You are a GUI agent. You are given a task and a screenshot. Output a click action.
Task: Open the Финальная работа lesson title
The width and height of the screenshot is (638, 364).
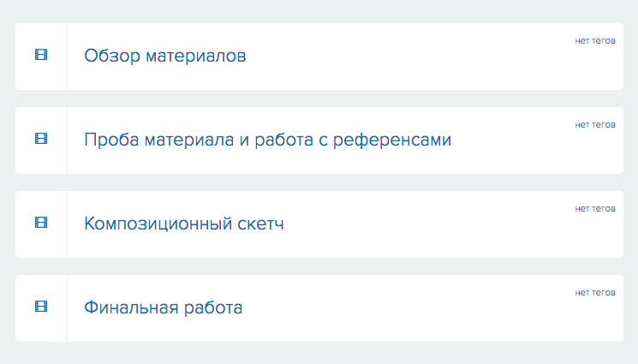pyautogui.click(x=164, y=307)
